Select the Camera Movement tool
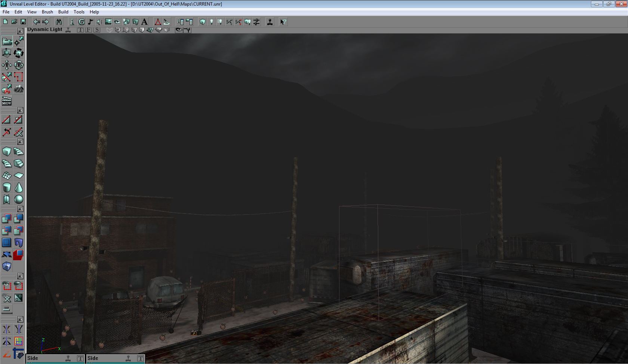Image resolution: width=628 pixels, height=364 pixels. coord(7,41)
